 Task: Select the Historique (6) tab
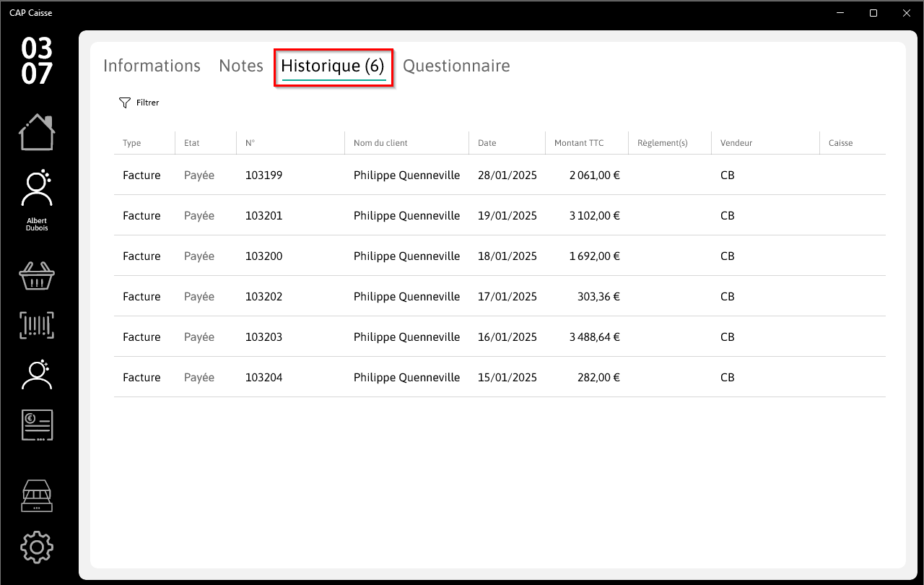[333, 66]
